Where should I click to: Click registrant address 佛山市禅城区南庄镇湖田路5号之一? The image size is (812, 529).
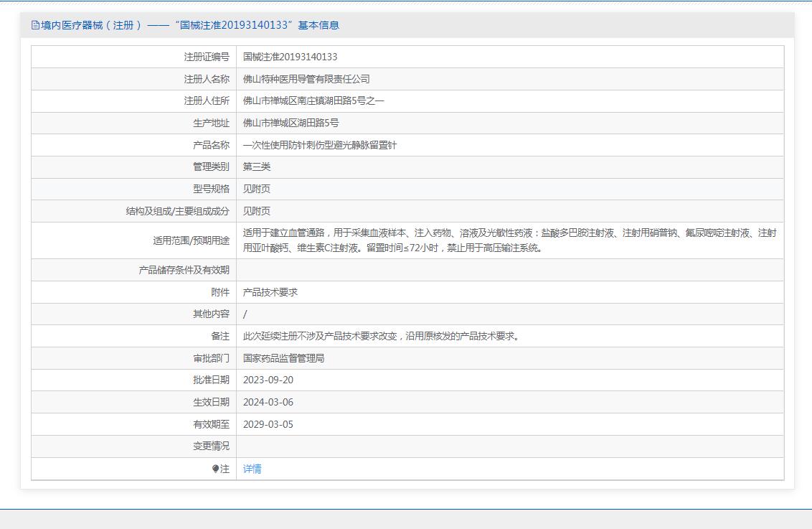(x=313, y=100)
